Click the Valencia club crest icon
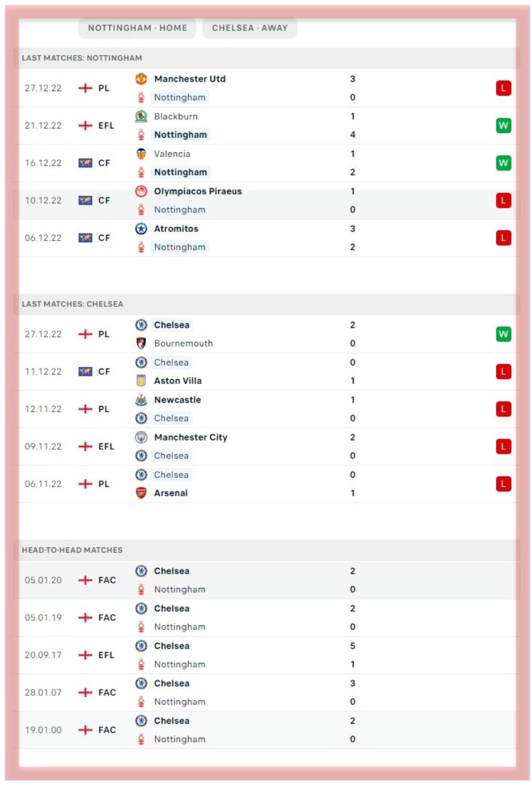This screenshot has height=789, width=532. 141,154
